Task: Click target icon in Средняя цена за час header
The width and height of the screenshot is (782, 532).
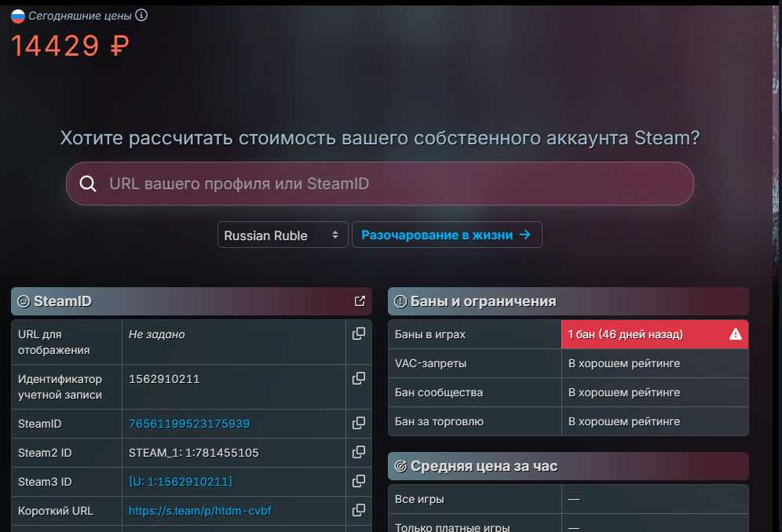Action: pos(400,466)
